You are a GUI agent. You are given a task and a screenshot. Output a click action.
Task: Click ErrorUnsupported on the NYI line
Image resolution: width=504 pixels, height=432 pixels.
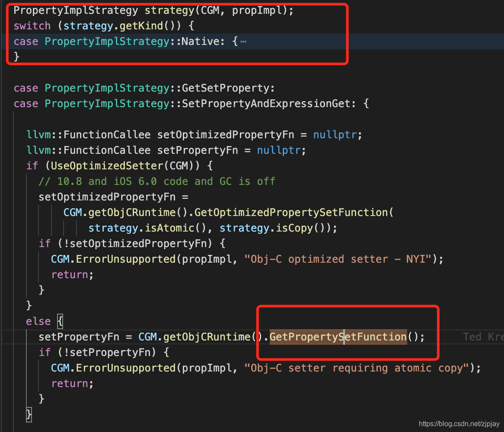click(126, 259)
